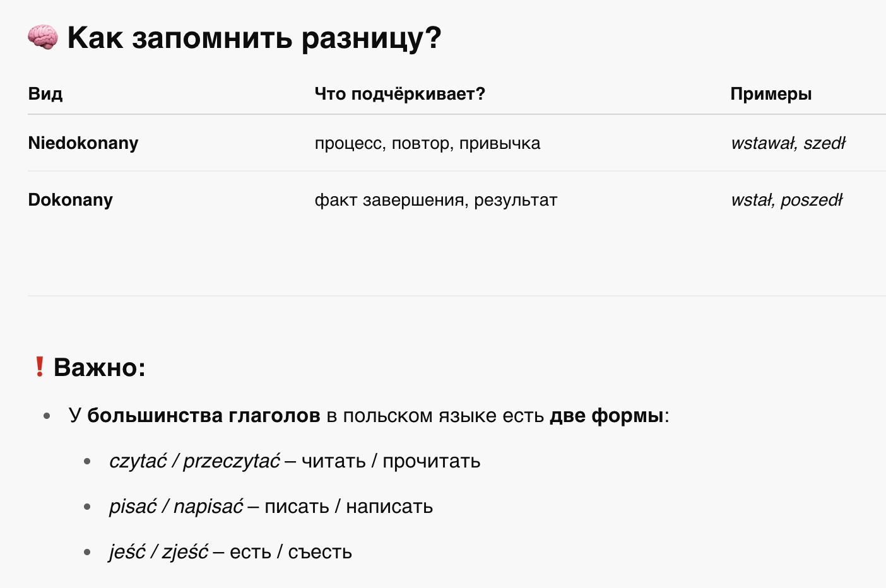
Task: Click the Niedokonany table cell
Action: click(x=83, y=143)
